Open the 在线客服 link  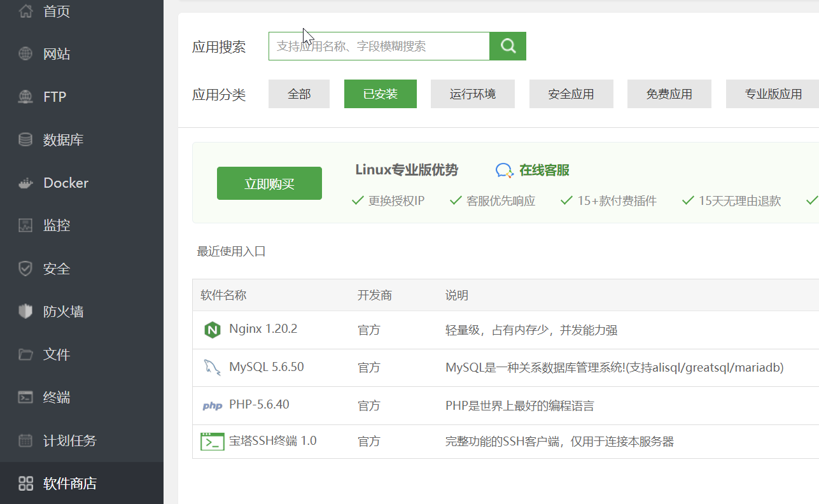click(544, 171)
